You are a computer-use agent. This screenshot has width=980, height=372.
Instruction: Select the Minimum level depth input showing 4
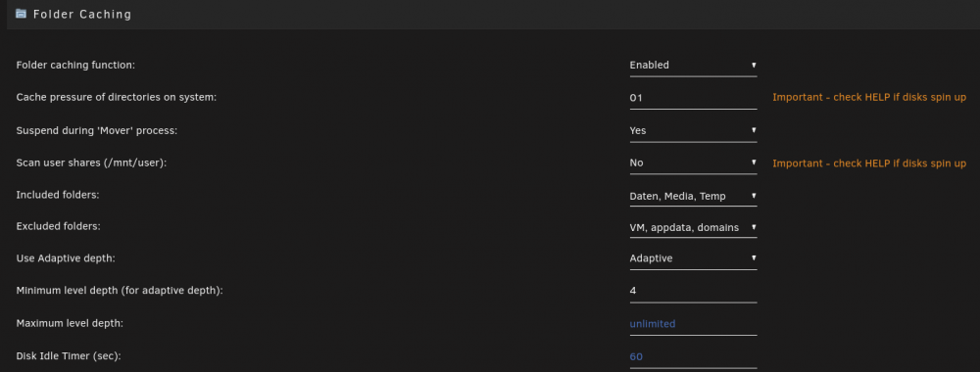point(693,291)
